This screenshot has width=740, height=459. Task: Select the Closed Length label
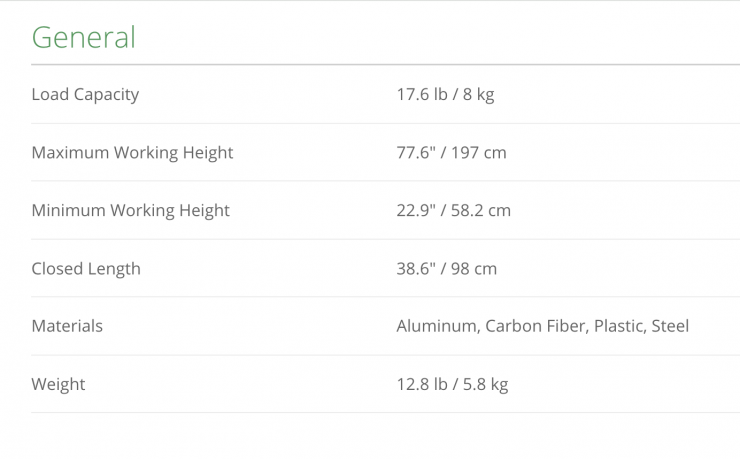[x=86, y=269]
